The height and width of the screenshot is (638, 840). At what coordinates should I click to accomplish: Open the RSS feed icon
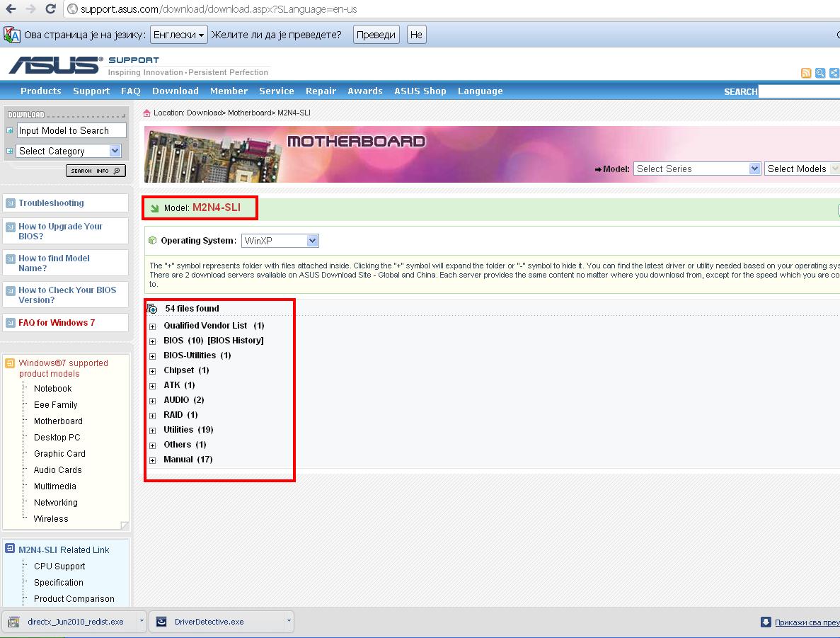coord(806,73)
